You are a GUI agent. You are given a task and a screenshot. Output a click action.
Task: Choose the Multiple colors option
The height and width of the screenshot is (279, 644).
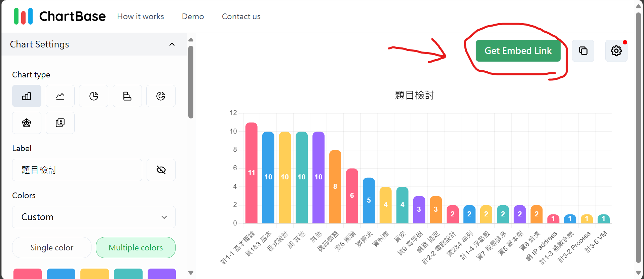(136, 248)
